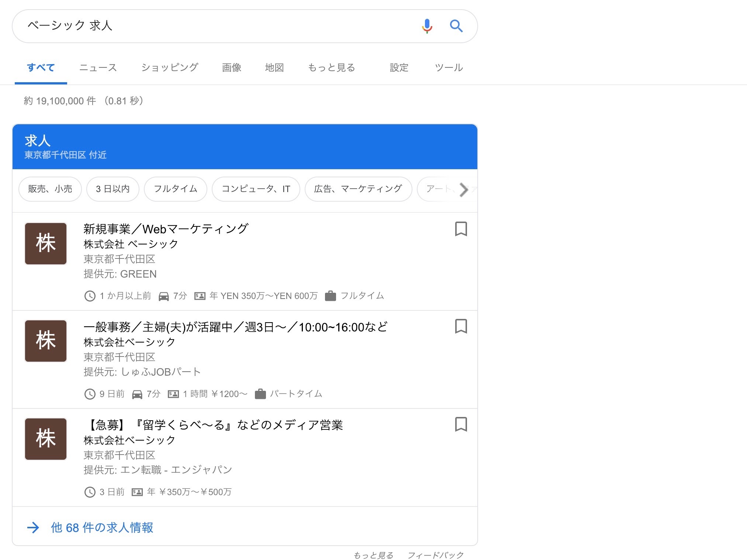Select the すべて tab
Viewport: 747px width, 560px height.
[x=41, y=68]
